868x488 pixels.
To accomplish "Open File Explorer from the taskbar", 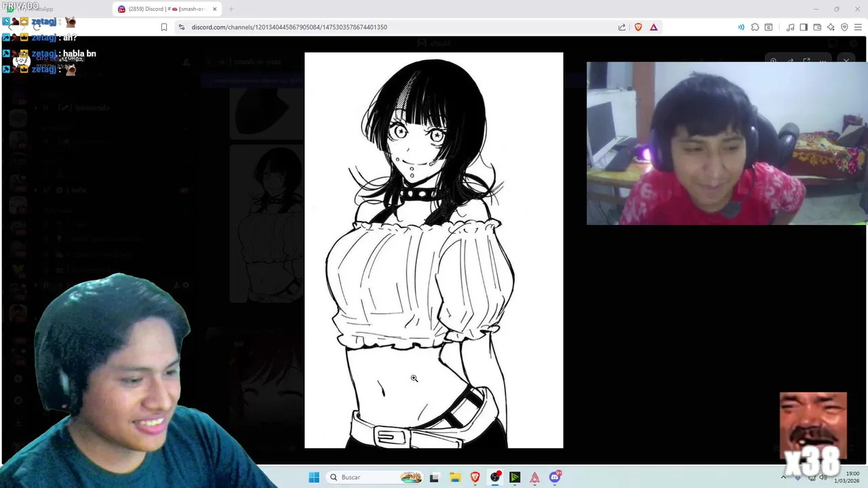I will (x=454, y=477).
